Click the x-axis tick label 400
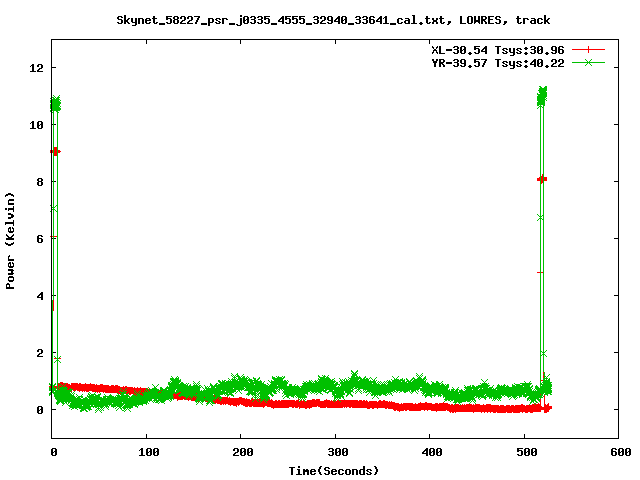The image size is (640, 480). click(x=432, y=452)
